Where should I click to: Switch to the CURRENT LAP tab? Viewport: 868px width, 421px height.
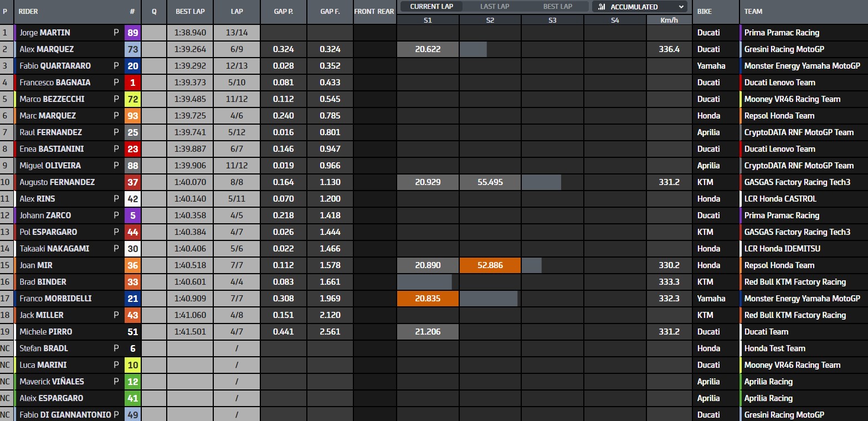432,7
